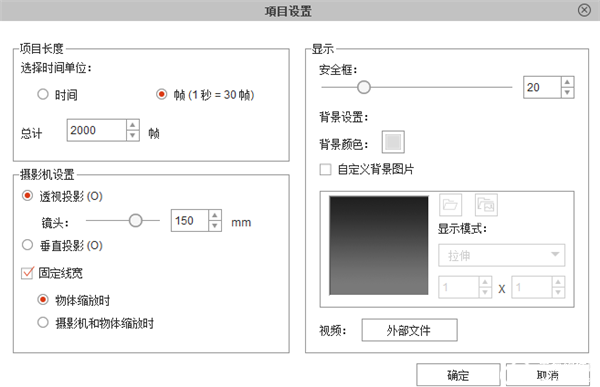Screen dimensions: 600x387
Task: Click the 外部文件 video button
Action: pyautogui.click(x=409, y=330)
